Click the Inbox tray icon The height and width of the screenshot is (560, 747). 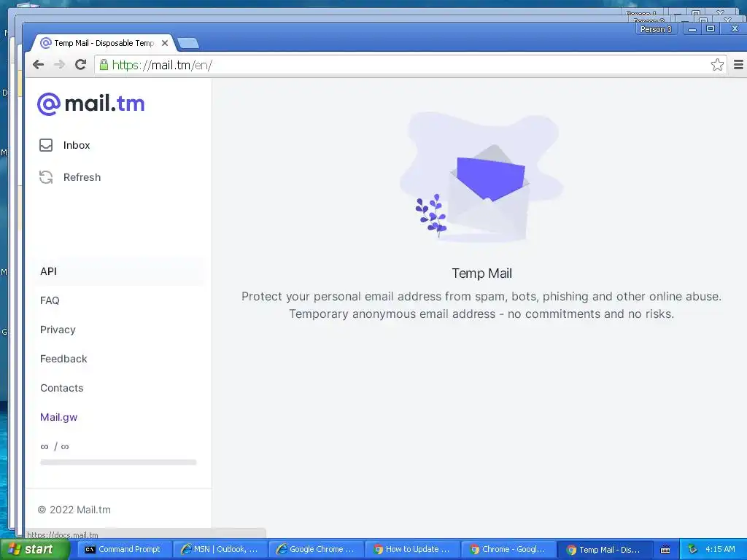(x=46, y=145)
